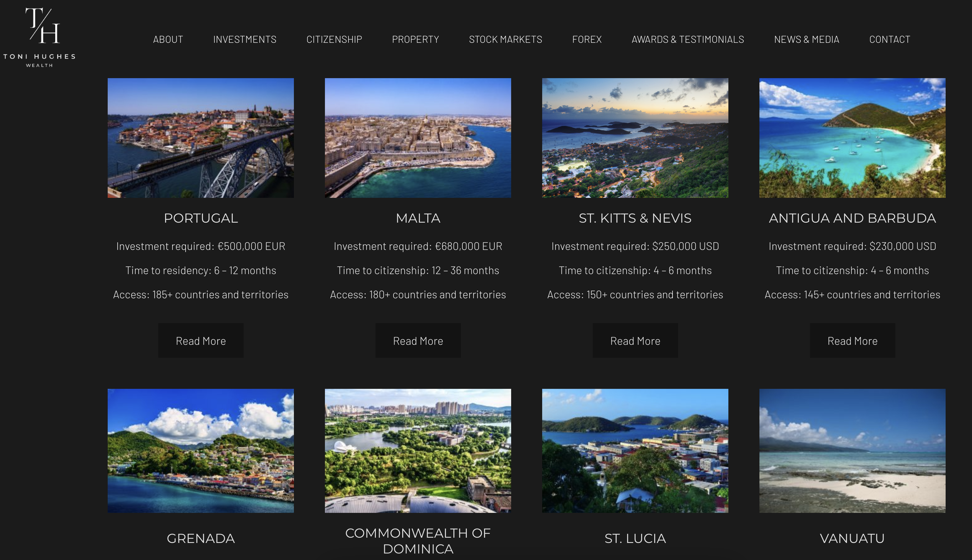Navigate to Forex page
Image resolution: width=972 pixels, height=560 pixels.
pyautogui.click(x=586, y=39)
